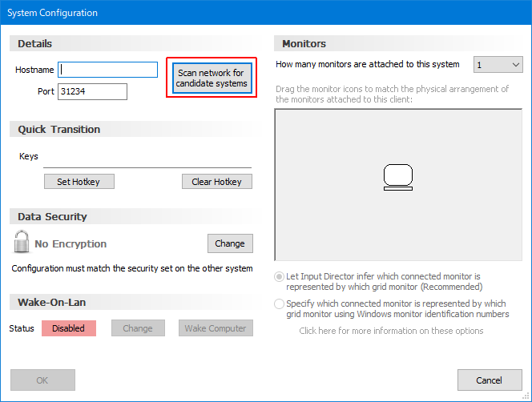Select radio option to let Input Director infer monitors
Screen dimensions: 532x402
click(280, 276)
